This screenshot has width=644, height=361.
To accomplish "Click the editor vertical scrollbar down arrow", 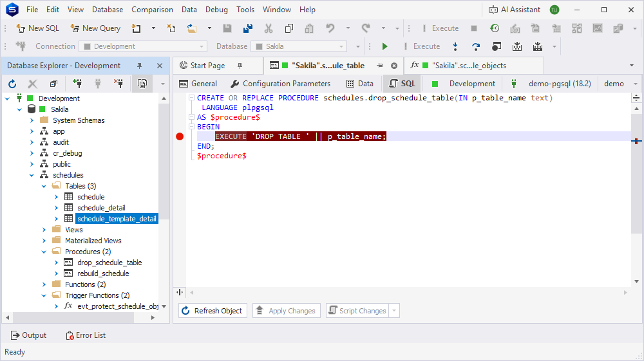I will [x=637, y=281].
